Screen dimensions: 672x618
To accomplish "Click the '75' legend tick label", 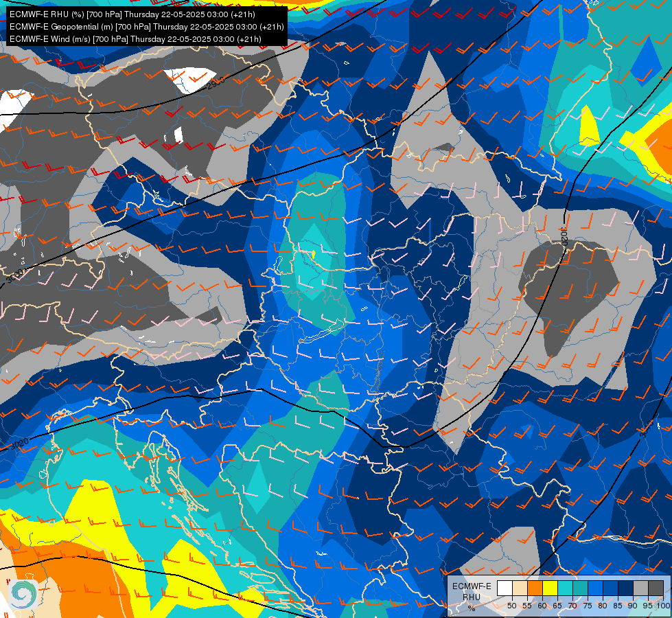I will (588, 606).
